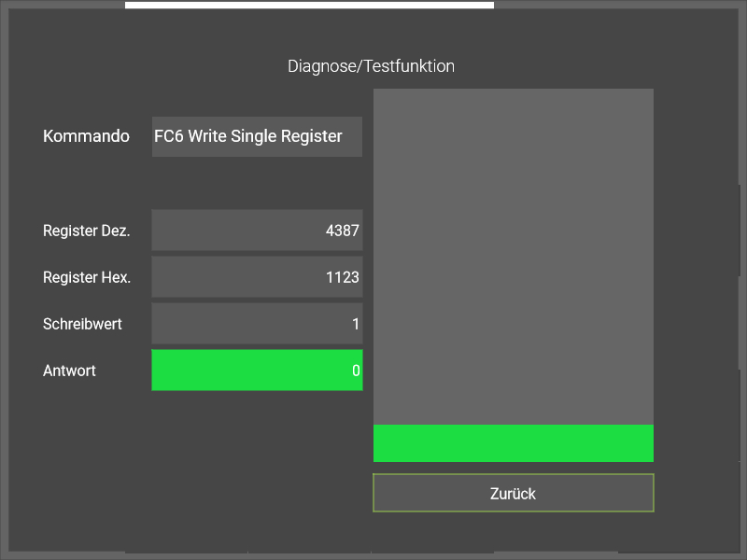Click the Register Dez. input field
747x560 pixels.
[257, 231]
